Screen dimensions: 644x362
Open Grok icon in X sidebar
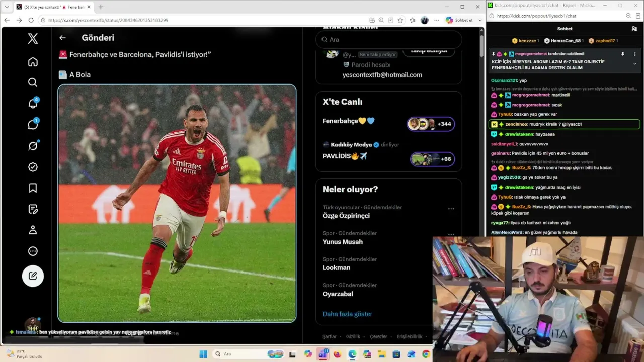tap(33, 146)
